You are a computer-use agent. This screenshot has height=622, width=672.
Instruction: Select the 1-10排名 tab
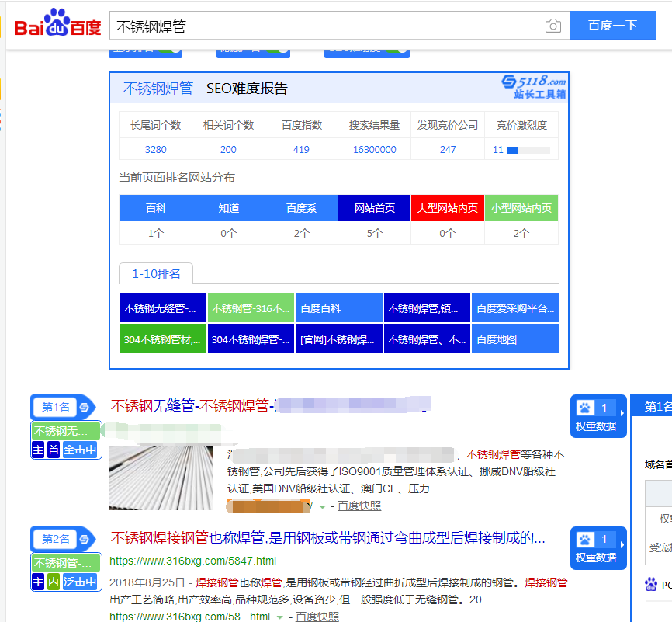coord(156,273)
